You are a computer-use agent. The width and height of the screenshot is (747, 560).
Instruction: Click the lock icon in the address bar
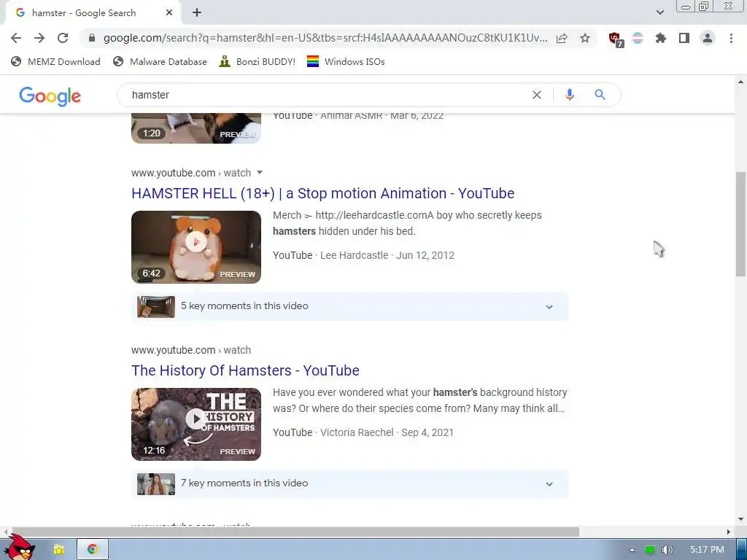(92, 38)
